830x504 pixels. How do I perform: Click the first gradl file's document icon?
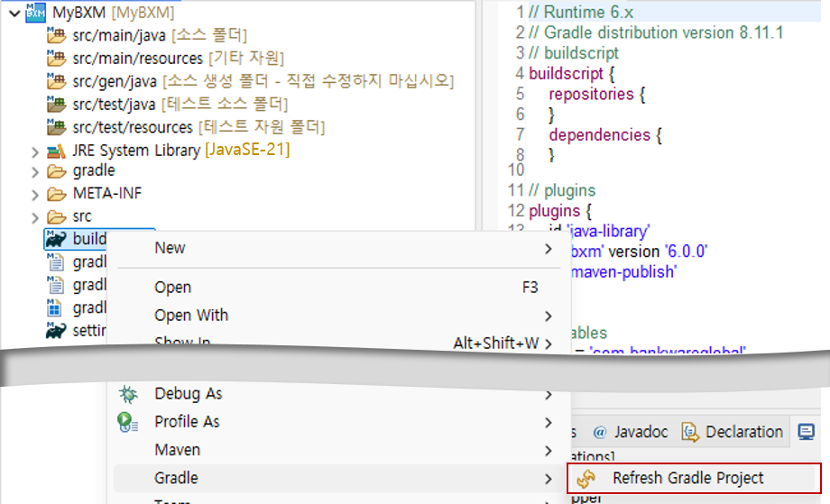click(x=55, y=261)
